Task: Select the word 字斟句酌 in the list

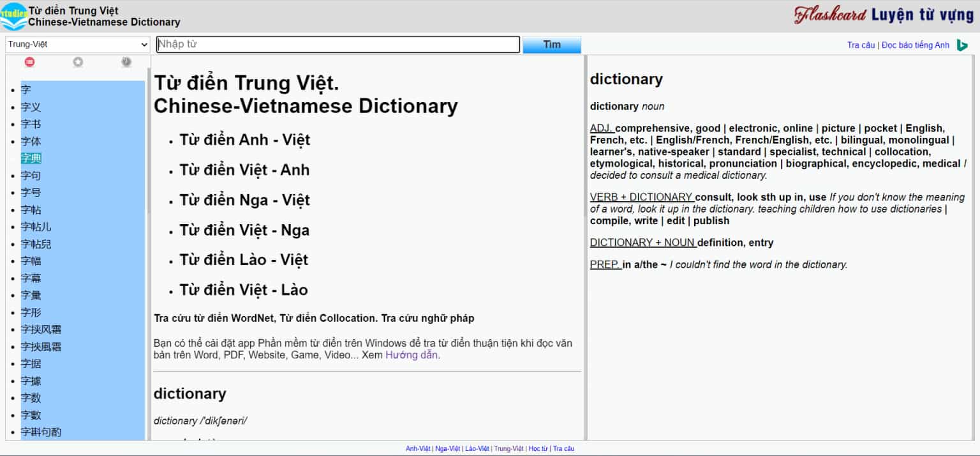Action: click(x=41, y=432)
